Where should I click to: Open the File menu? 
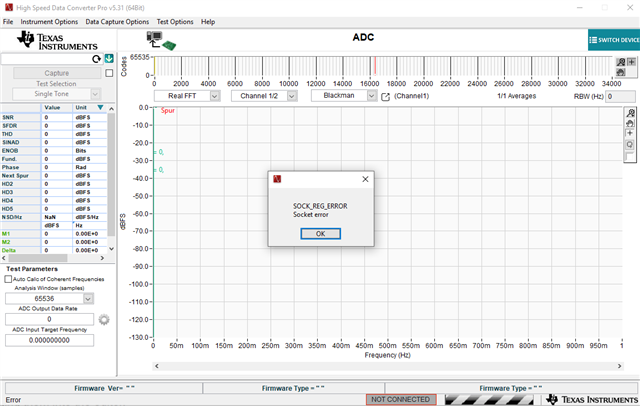[x=8, y=22]
